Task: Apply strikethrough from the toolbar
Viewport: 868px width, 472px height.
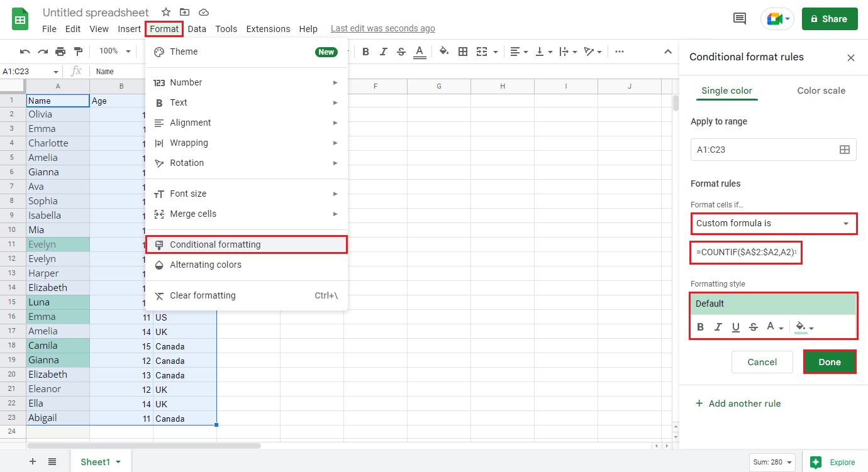Action: 401,52
